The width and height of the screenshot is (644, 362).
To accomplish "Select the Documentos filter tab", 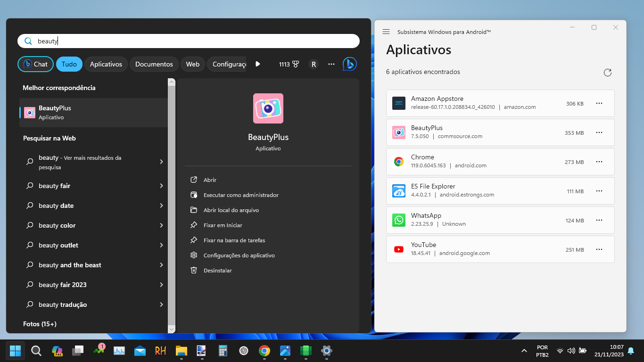I will tap(154, 64).
